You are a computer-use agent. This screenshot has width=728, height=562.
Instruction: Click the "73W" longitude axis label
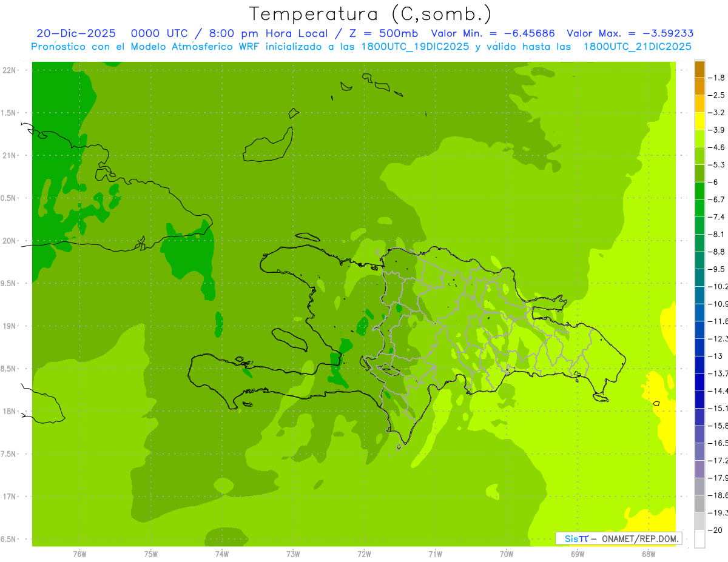coord(293,553)
